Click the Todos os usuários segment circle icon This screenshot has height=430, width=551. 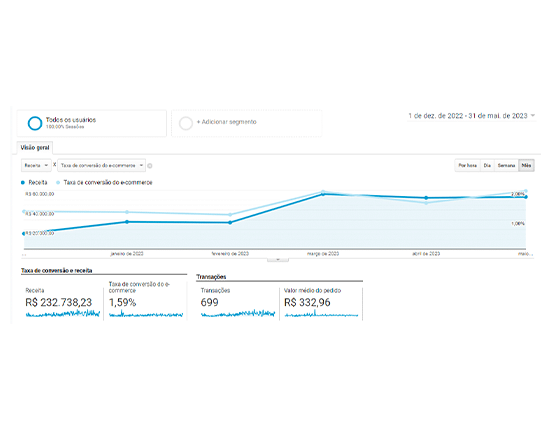pyautogui.click(x=35, y=123)
